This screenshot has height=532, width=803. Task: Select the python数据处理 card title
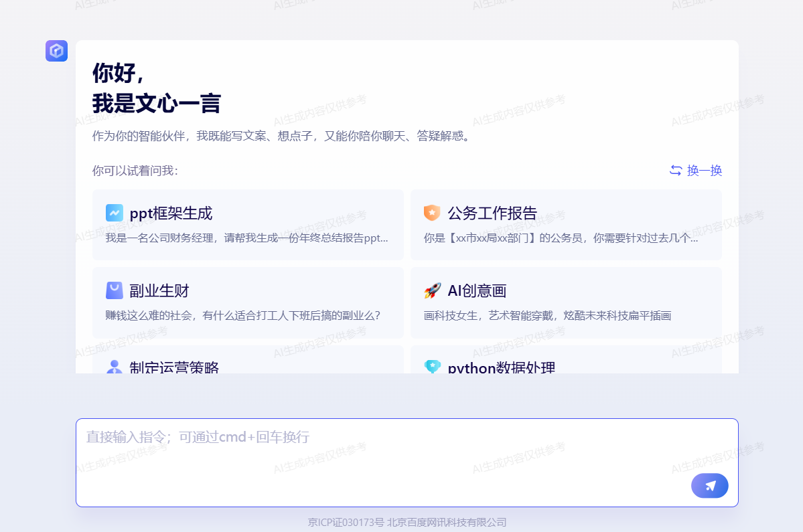point(502,367)
